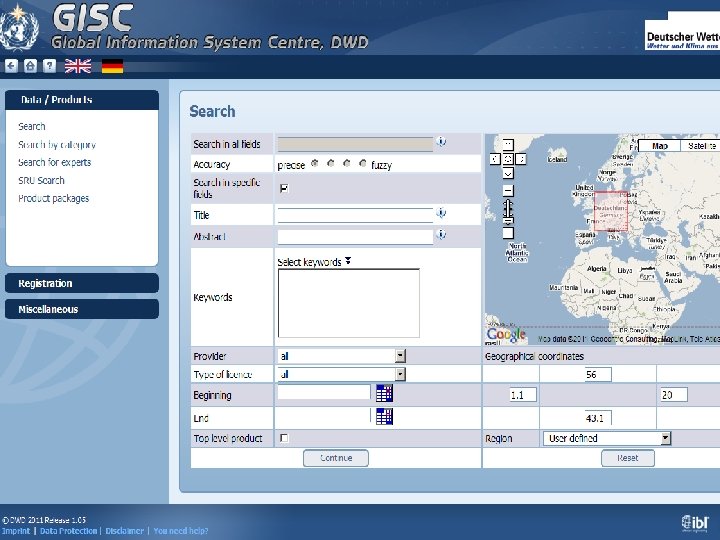
Task: Switch map to Map view tab
Action: tap(659, 146)
